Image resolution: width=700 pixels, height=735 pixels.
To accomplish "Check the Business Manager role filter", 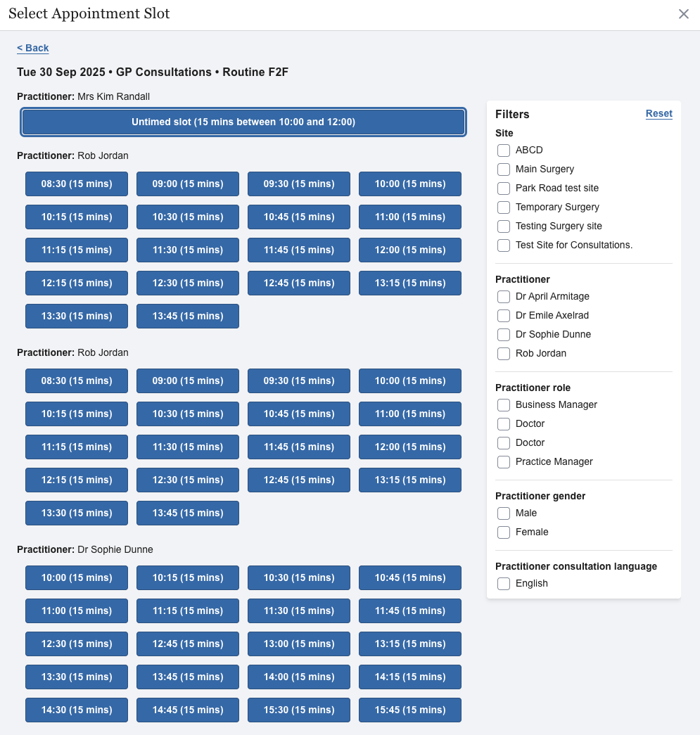I will [x=504, y=405].
